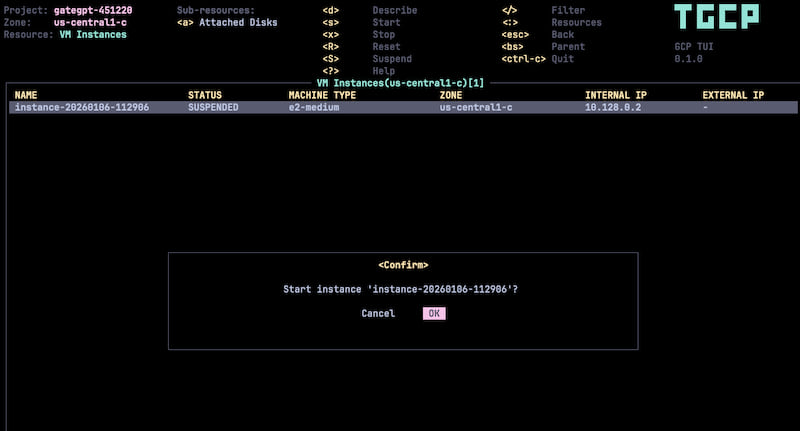Click the VM Instances(us-central1-c)[1] panel title
This screenshot has width=800, height=431.
(x=400, y=83)
